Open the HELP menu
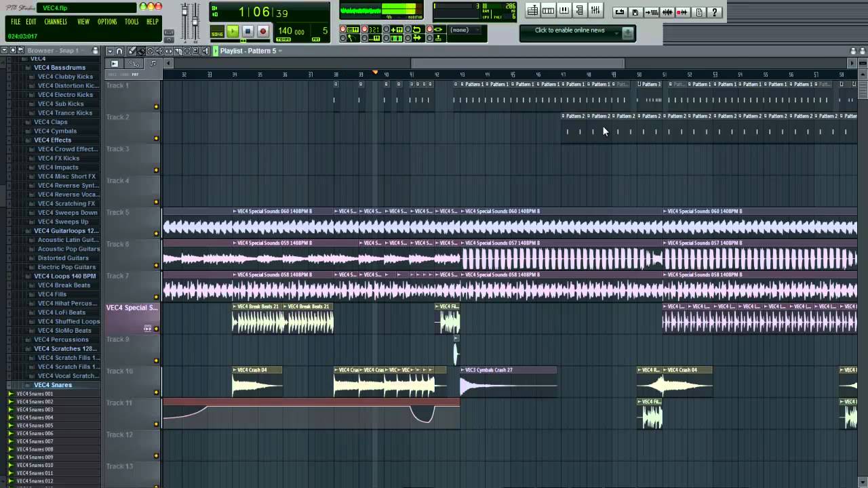Image resolution: width=868 pixels, height=488 pixels. pyautogui.click(x=153, y=22)
